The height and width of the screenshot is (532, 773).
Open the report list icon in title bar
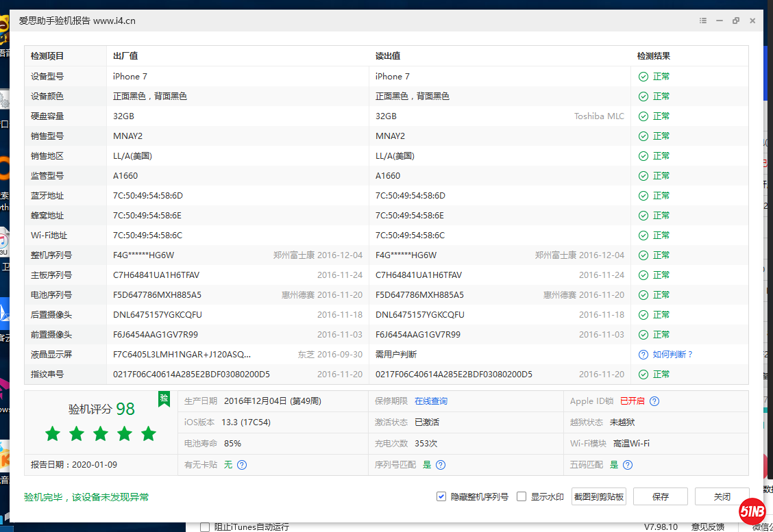(703, 21)
